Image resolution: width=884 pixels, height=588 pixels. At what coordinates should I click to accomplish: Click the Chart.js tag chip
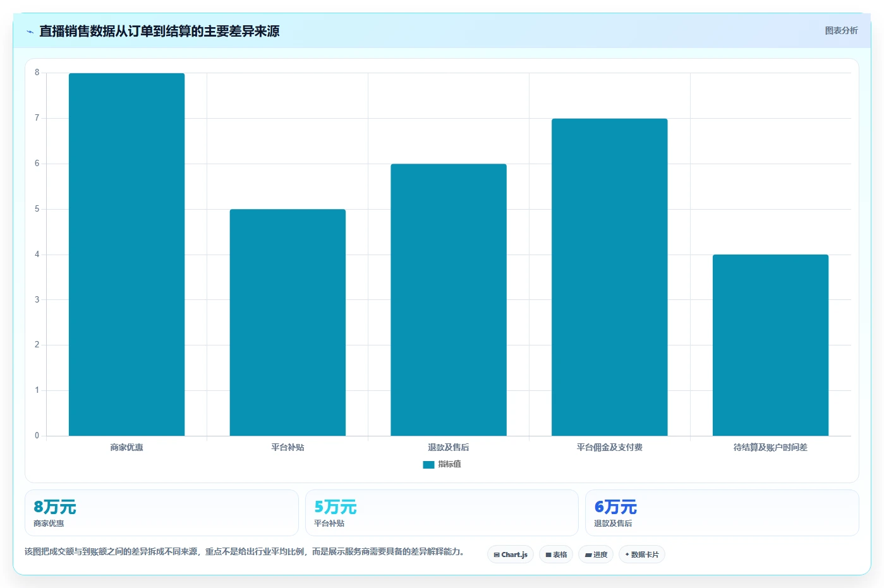(x=511, y=555)
